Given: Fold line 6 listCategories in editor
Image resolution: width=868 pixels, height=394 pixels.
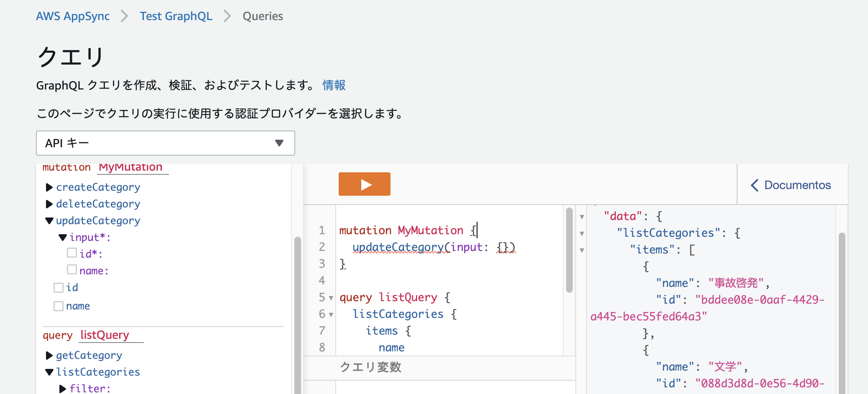Looking at the screenshot, I should coord(331,315).
